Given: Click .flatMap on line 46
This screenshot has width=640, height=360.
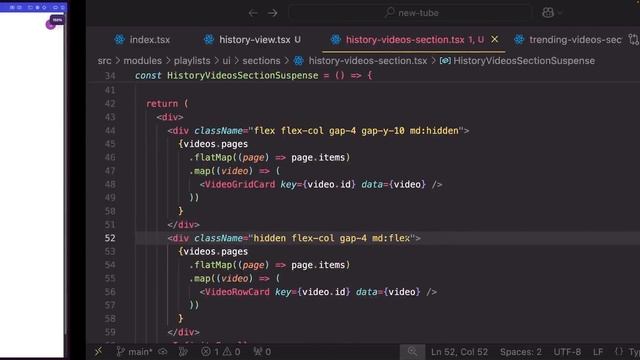Looking at the screenshot, I should (210, 158).
